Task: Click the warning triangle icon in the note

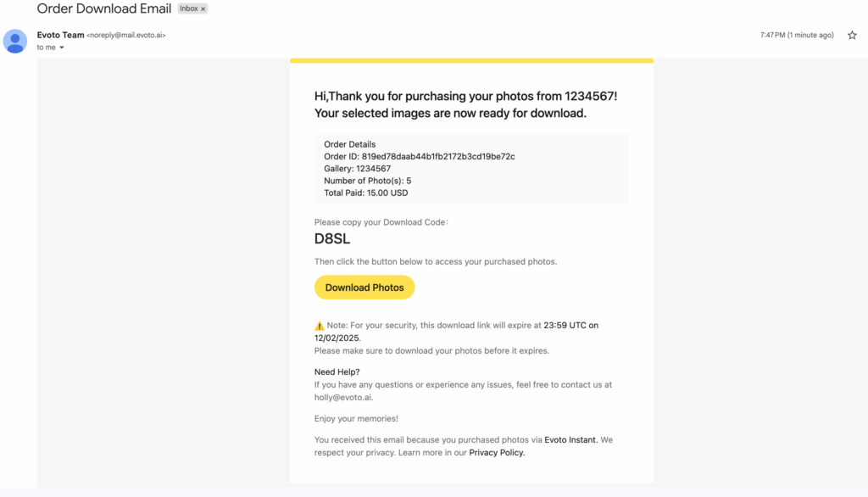Action: coord(320,326)
